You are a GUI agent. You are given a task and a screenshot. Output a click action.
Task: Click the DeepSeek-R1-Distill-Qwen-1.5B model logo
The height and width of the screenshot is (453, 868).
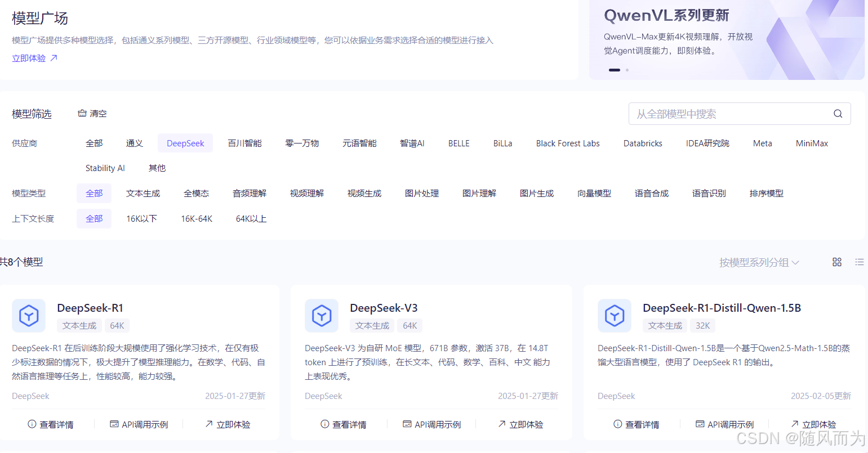pyautogui.click(x=615, y=316)
